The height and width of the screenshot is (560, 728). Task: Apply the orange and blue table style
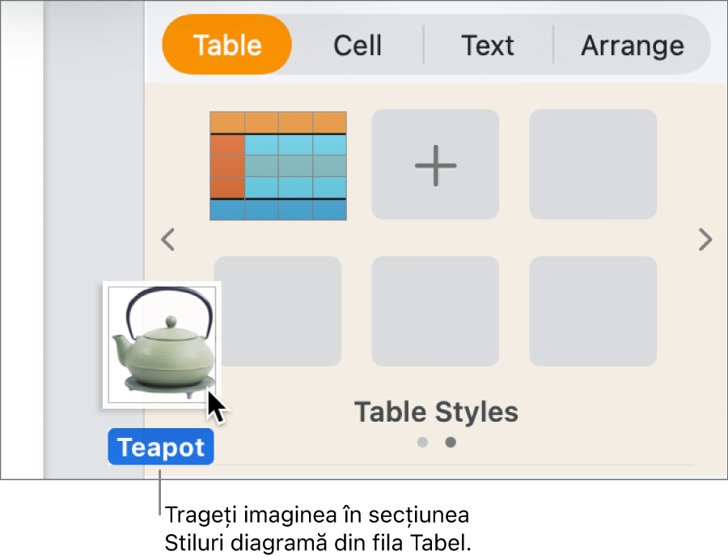click(x=278, y=166)
